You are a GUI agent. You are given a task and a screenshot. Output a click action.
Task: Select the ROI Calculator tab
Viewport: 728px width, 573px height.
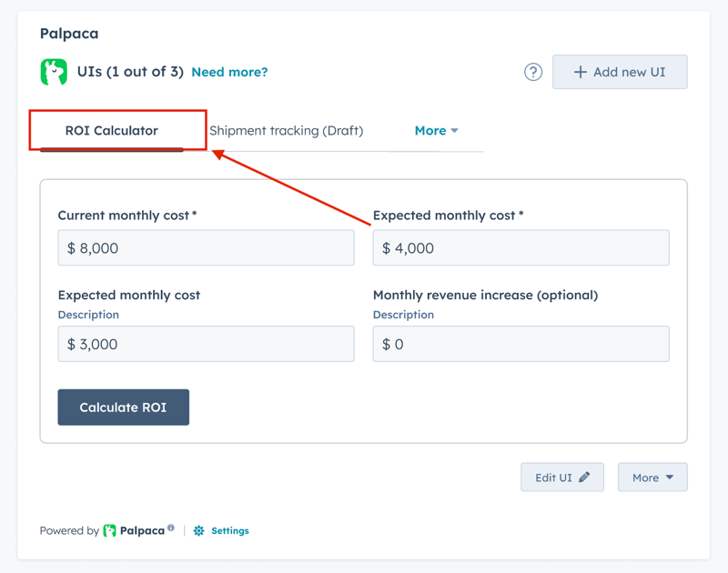112,130
